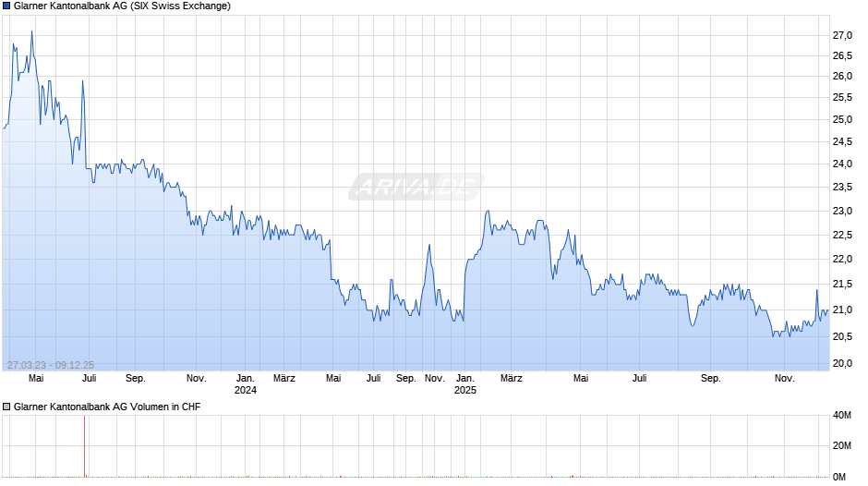
Task: Click the '24,5' price axis label
Action: click(x=842, y=142)
